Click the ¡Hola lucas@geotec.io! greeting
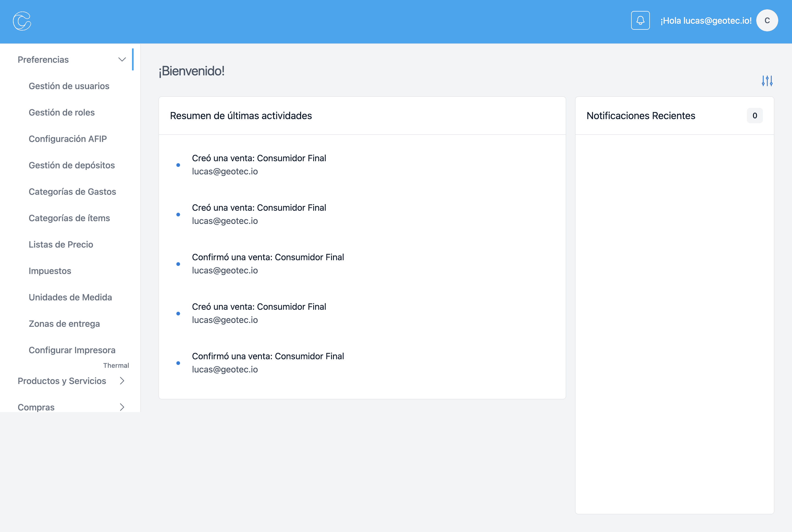The image size is (792, 532). click(x=705, y=20)
